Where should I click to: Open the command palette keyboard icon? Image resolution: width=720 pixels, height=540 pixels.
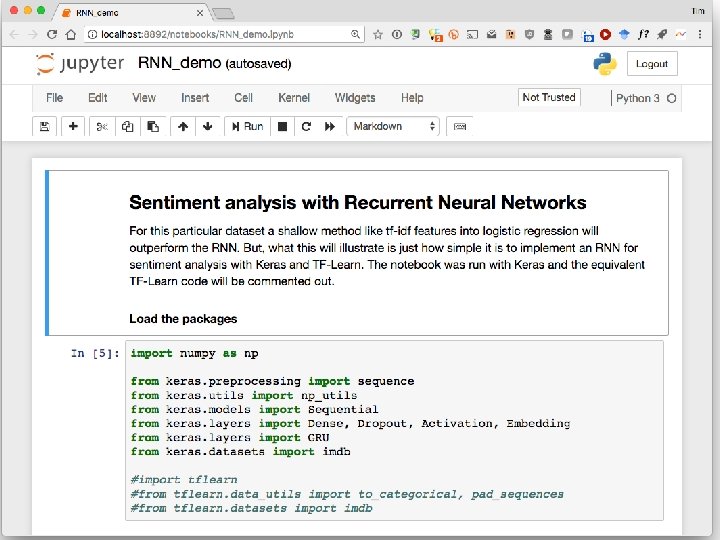pyautogui.click(x=460, y=126)
